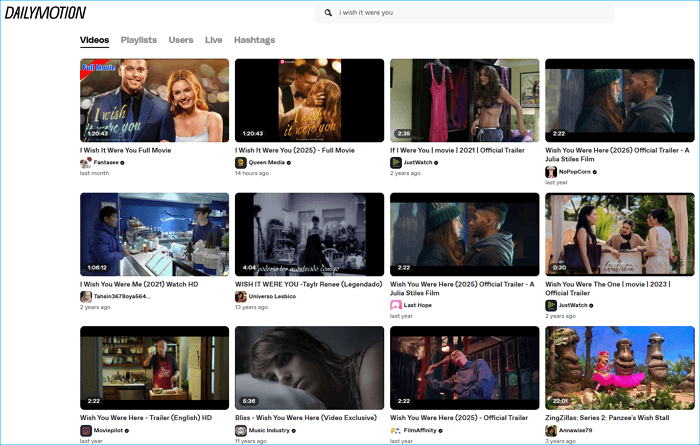700x445 pixels.
Task: Open NoPopCorn's Wish You Were Here trailer thumbnail
Action: coord(620,100)
